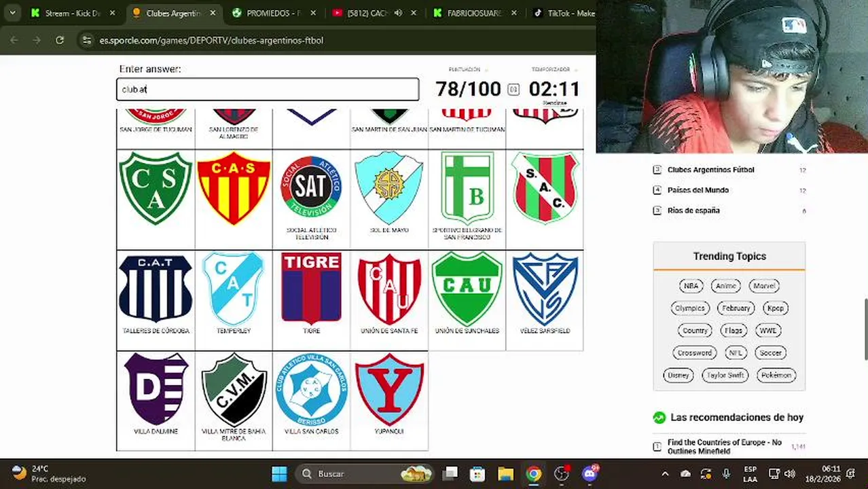This screenshot has width=868, height=489.
Task: Switch to the Stream - Kick tab
Action: (72, 13)
